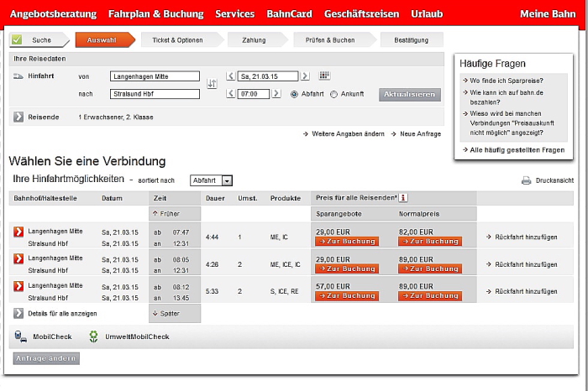
Task: Select the Abfahrt radio button
Action: [x=294, y=94]
